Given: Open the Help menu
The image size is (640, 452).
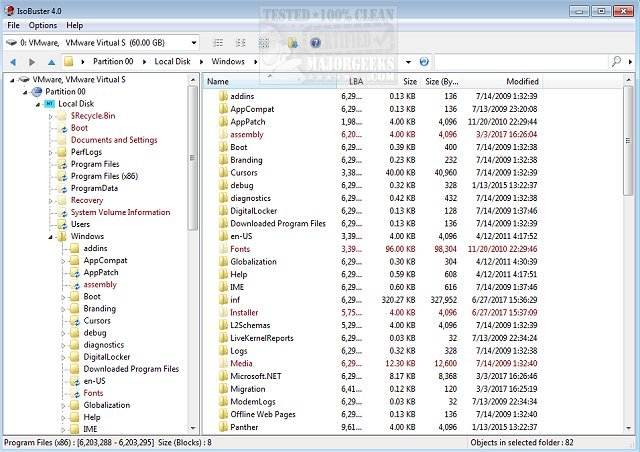Looking at the screenshot, I should click(75, 25).
